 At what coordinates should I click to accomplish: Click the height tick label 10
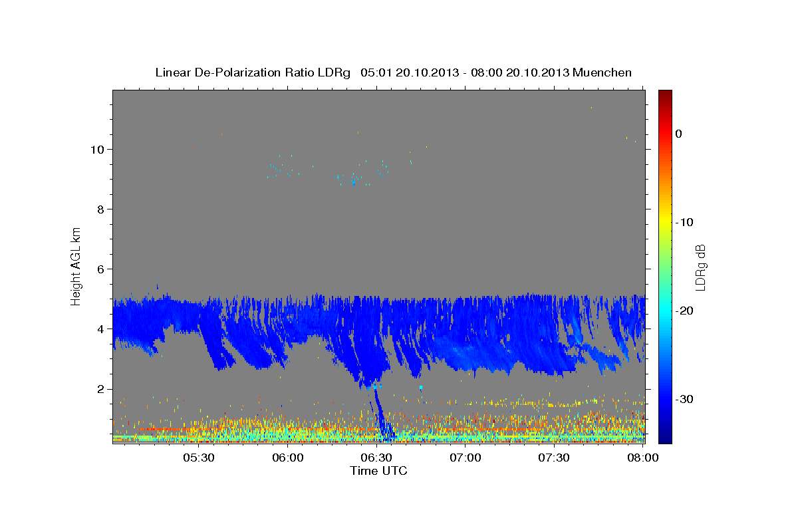click(x=98, y=149)
